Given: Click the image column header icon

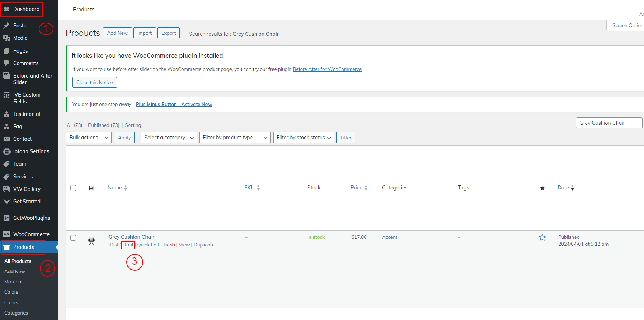Looking at the screenshot, I should [92, 188].
